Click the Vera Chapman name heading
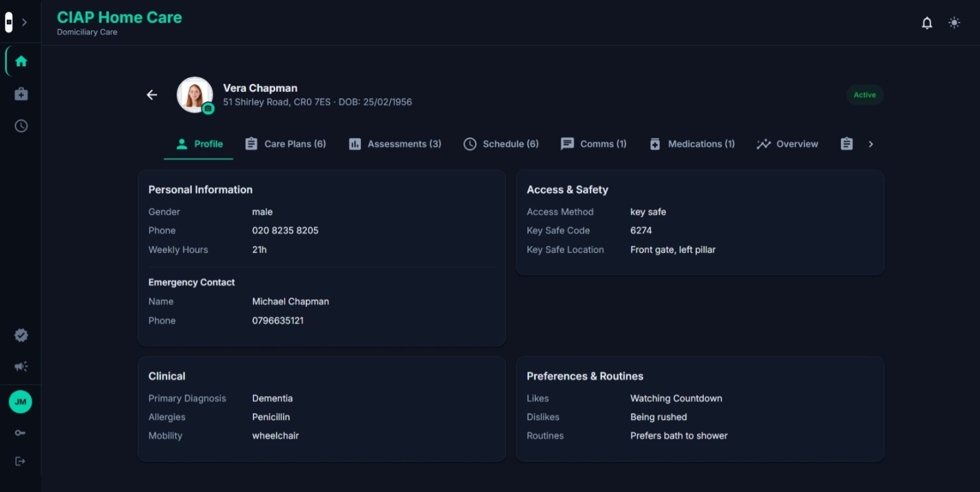The width and height of the screenshot is (980, 492). click(260, 88)
